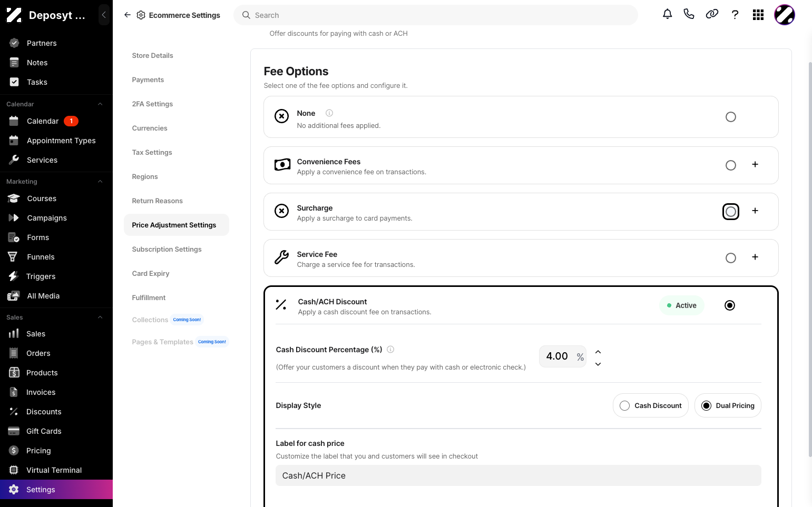Screen dimensions: 812x507
Task: Open Tax Settings tab
Action: pyautogui.click(x=152, y=152)
